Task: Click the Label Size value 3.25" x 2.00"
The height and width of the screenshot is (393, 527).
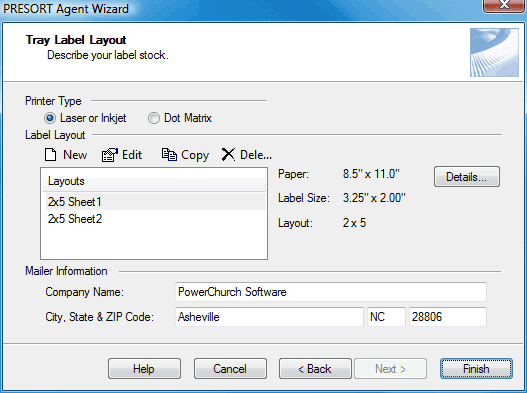Action: [374, 198]
